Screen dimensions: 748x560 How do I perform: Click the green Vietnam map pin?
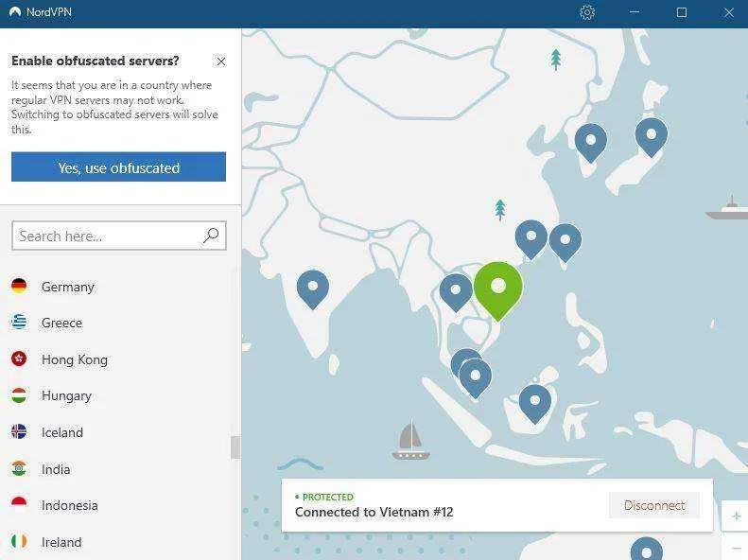(x=498, y=289)
